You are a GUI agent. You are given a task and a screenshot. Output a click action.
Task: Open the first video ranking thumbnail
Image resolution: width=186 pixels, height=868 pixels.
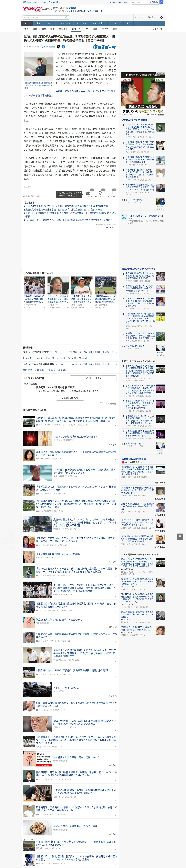pyautogui.click(x=160, y=369)
